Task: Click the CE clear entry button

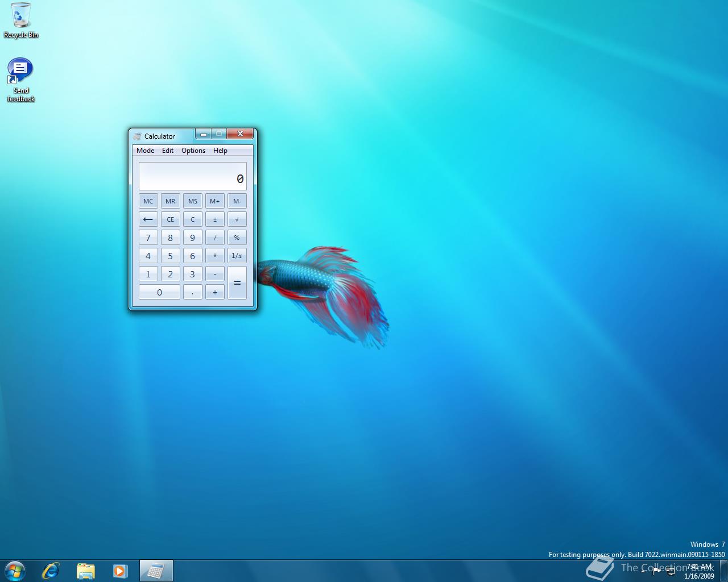Action: (x=171, y=219)
